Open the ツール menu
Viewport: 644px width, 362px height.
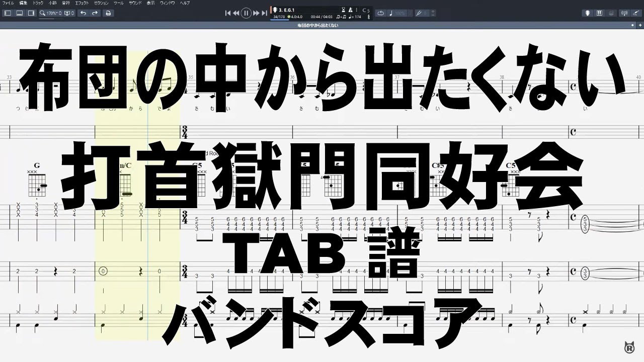(x=118, y=3)
